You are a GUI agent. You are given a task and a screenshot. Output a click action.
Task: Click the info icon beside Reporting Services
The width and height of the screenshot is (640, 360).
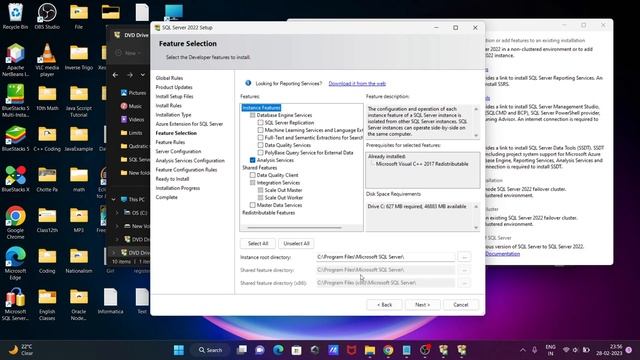click(x=248, y=83)
